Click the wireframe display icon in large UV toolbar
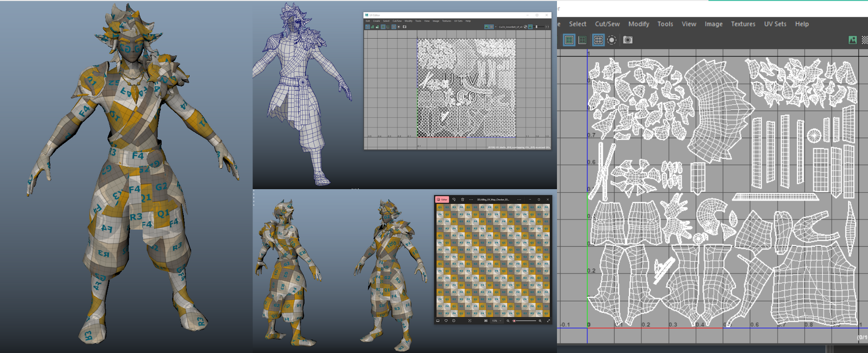 coord(569,40)
